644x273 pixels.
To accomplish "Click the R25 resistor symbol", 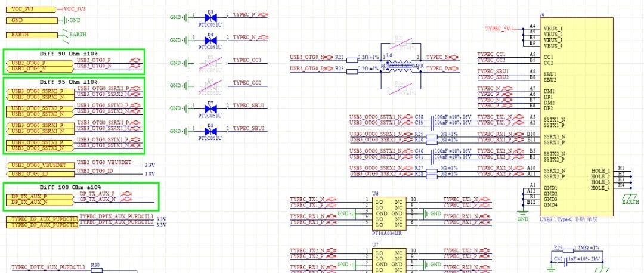I will (432, 136).
